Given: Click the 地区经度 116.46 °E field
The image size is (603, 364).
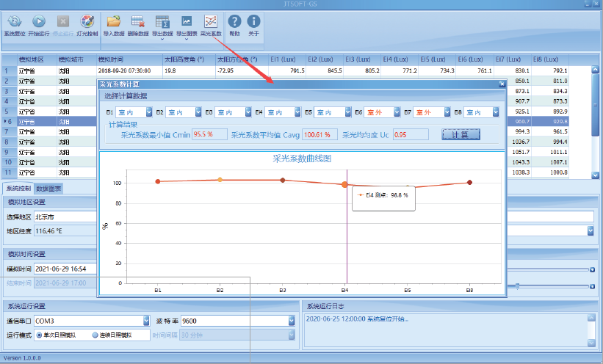Looking at the screenshot, I should point(65,231).
